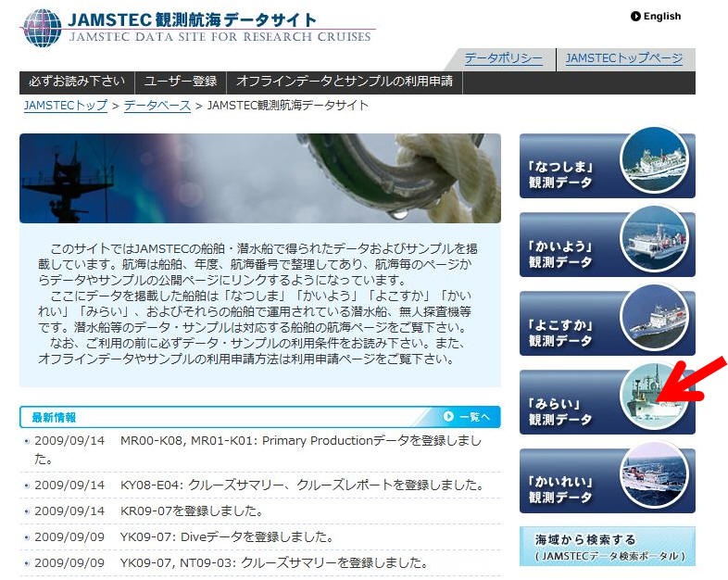The image size is (728, 580).
Task: Follow the データベース breadcrumb link
Action: click(157, 106)
